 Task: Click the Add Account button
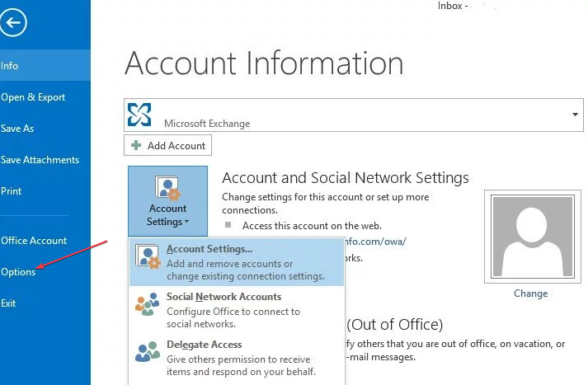point(167,145)
